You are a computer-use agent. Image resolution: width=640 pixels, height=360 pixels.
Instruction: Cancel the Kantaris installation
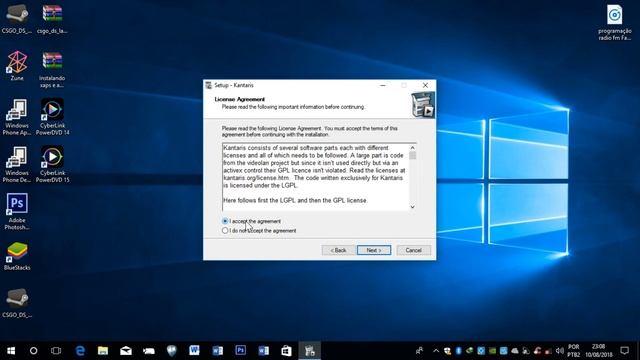[413, 250]
